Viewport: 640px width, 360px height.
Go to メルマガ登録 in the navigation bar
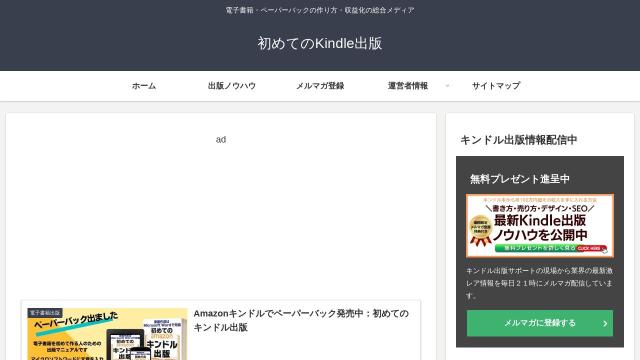coord(320,86)
